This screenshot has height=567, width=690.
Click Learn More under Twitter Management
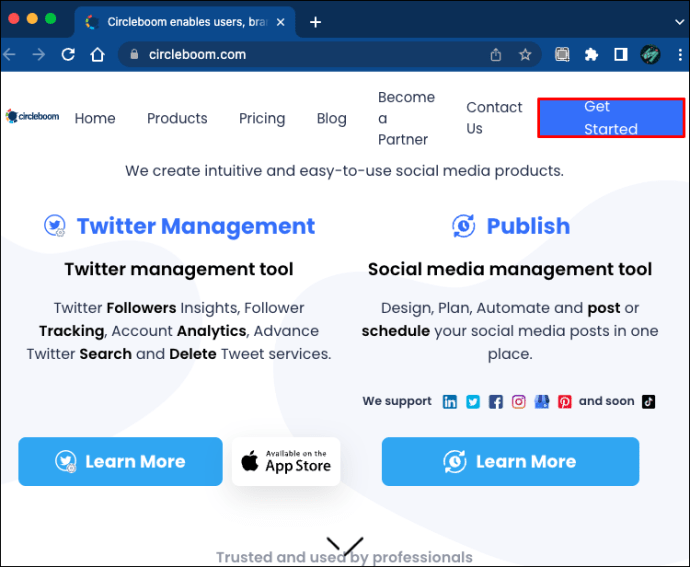click(x=120, y=461)
